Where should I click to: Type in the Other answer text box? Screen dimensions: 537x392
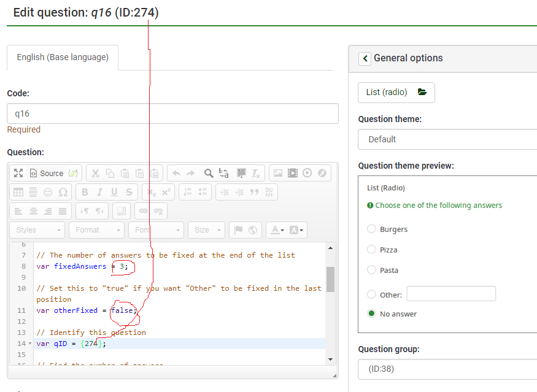pos(450,294)
